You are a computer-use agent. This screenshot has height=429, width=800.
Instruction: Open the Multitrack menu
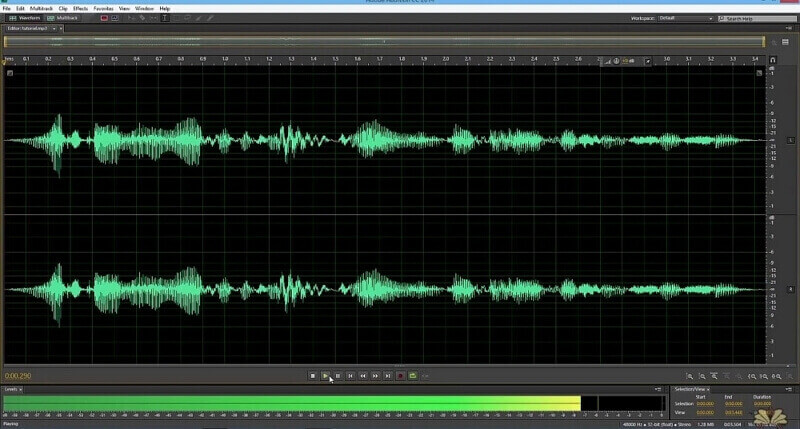point(41,9)
